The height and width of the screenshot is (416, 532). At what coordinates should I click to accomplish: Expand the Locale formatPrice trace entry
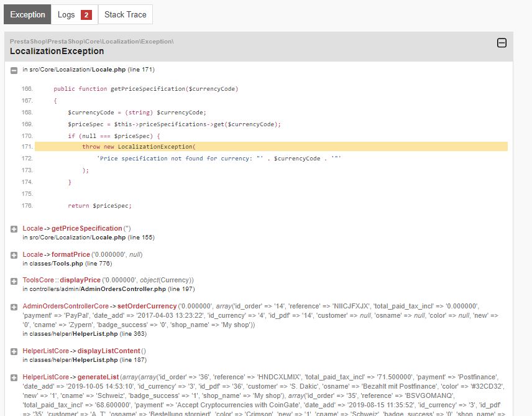click(14, 256)
